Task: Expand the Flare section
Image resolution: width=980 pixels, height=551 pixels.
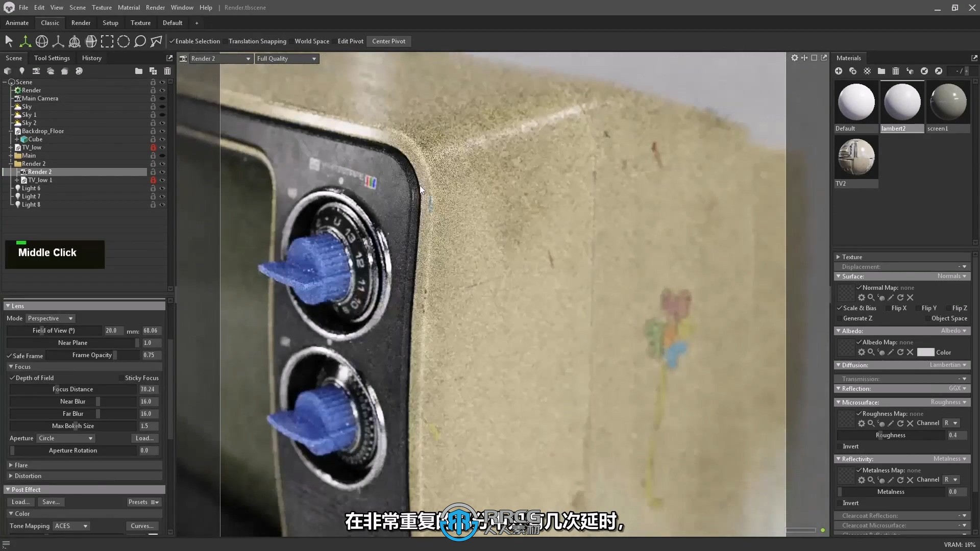Action: (11, 465)
